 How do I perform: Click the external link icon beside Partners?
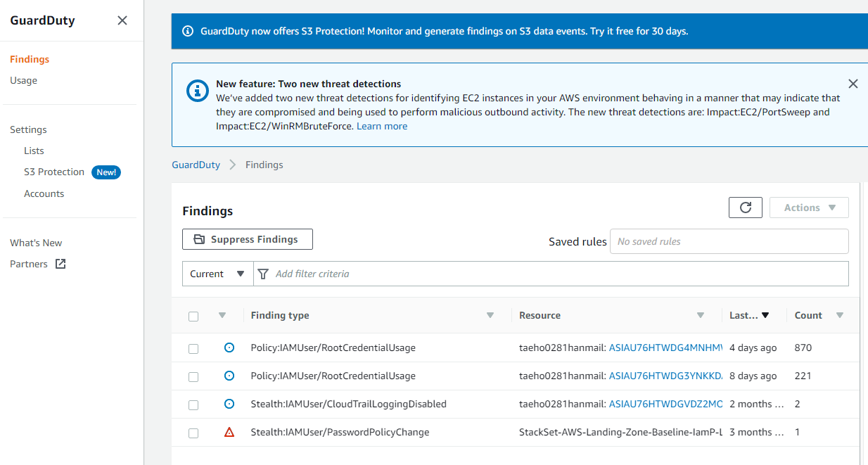(x=60, y=264)
